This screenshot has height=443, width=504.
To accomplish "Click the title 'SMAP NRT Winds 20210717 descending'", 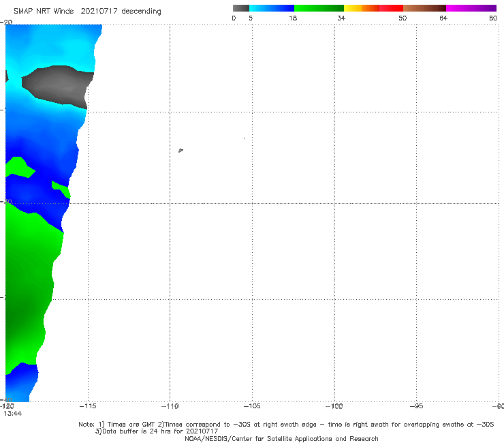I will (87, 11).
